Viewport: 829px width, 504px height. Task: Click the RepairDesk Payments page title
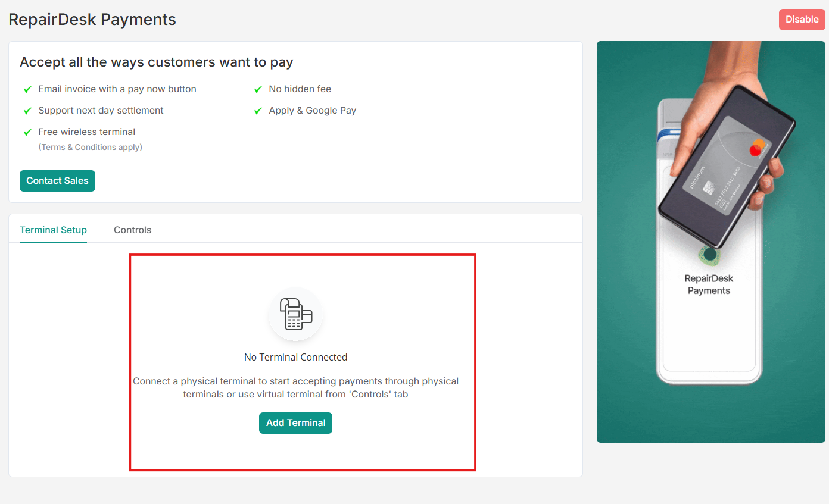tap(92, 20)
